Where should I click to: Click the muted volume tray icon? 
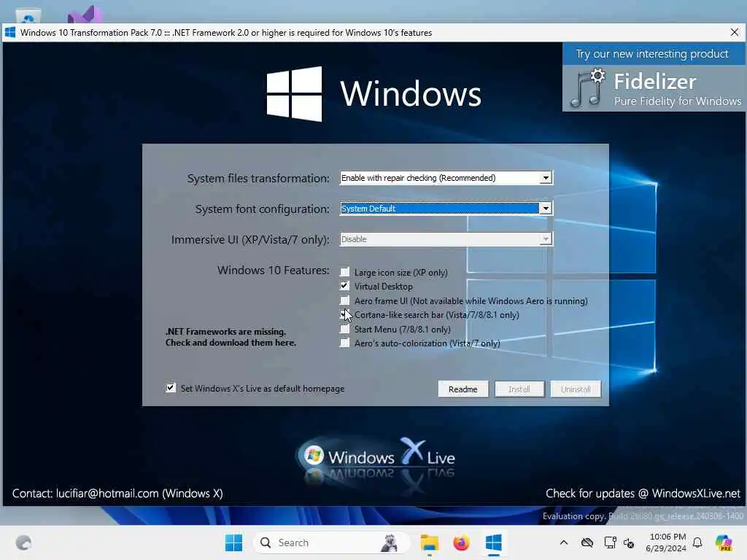(629, 542)
